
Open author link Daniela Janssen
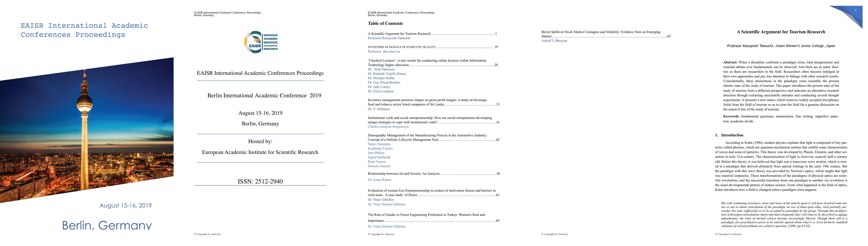coord(379,166)
